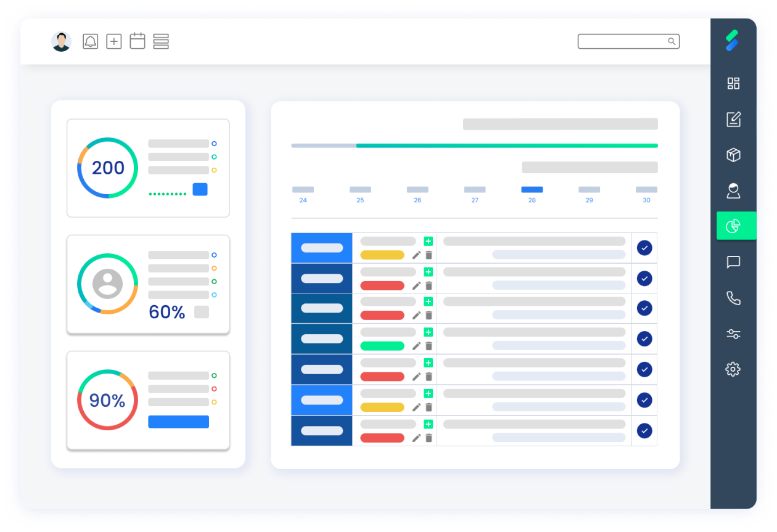Click the notification bell icon
Screen dimensions: 777x532
click(x=91, y=41)
